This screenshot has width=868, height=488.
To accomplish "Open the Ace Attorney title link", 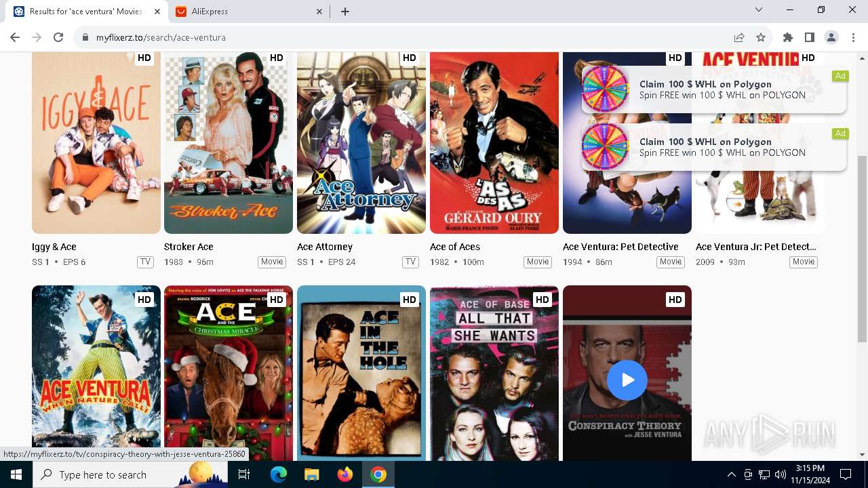I will pyautogui.click(x=325, y=247).
